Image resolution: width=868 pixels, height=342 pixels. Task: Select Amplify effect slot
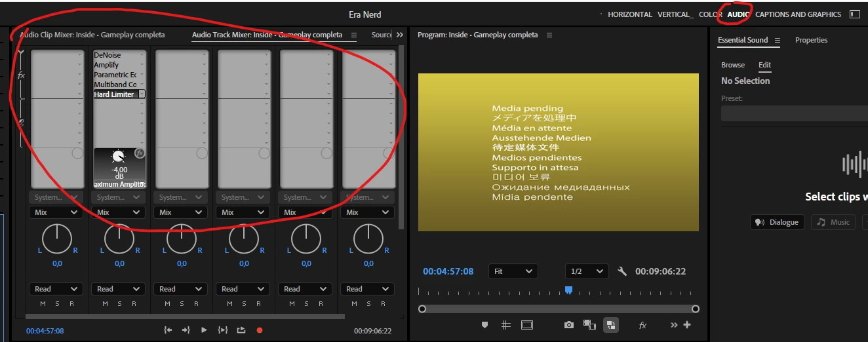pyautogui.click(x=118, y=65)
